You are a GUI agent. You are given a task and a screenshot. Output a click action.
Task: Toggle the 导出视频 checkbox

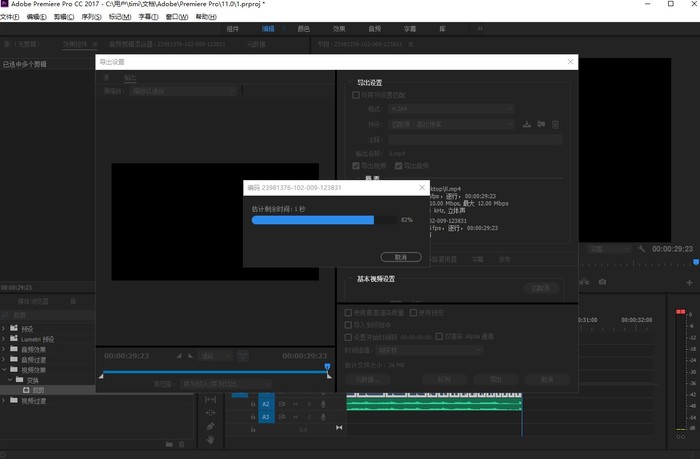pyautogui.click(x=356, y=165)
